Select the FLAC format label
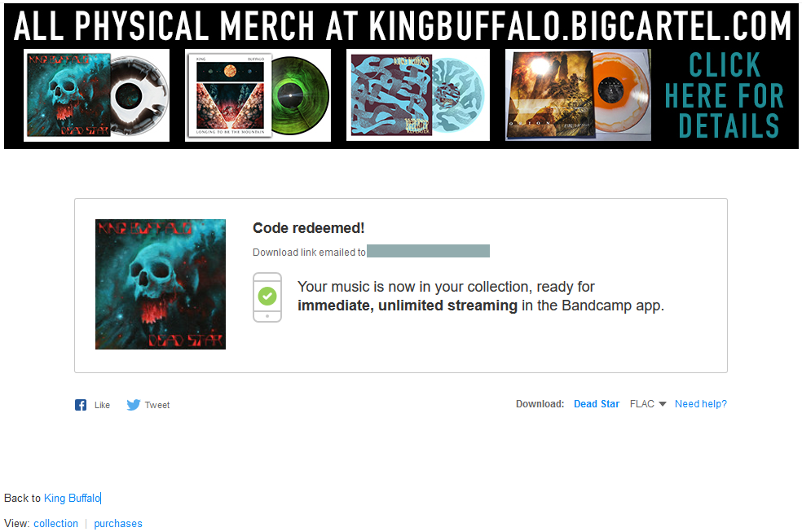The width and height of the screenshot is (802, 532). [x=642, y=404]
